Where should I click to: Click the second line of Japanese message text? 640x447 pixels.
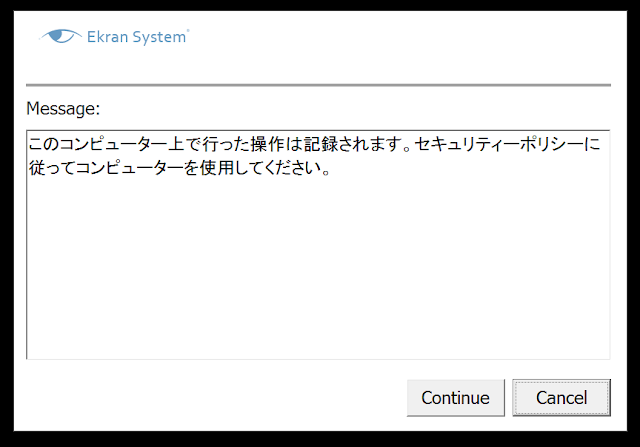click(x=179, y=167)
